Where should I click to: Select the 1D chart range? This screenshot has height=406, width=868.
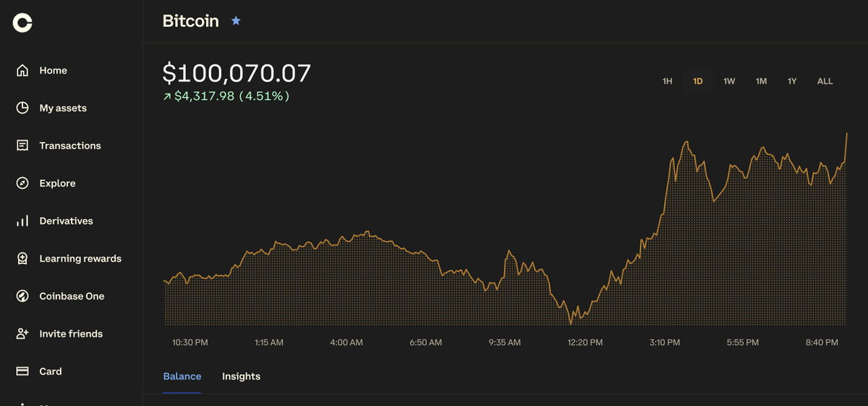(x=698, y=81)
